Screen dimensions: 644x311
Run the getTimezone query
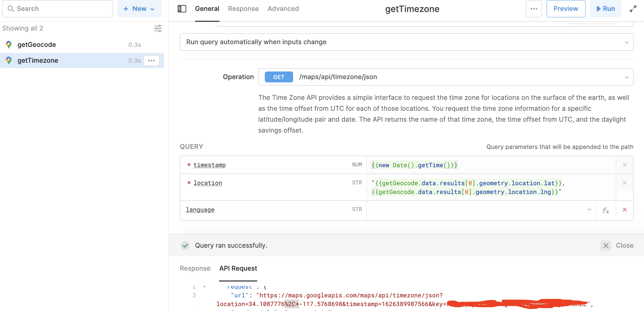click(606, 9)
